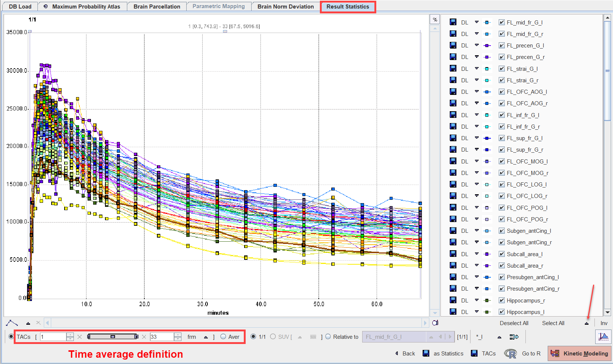Open the dropdown arrow for FL_OFC_AOG_l
The height and width of the screenshot is (364, 613).
pos(477,92)
